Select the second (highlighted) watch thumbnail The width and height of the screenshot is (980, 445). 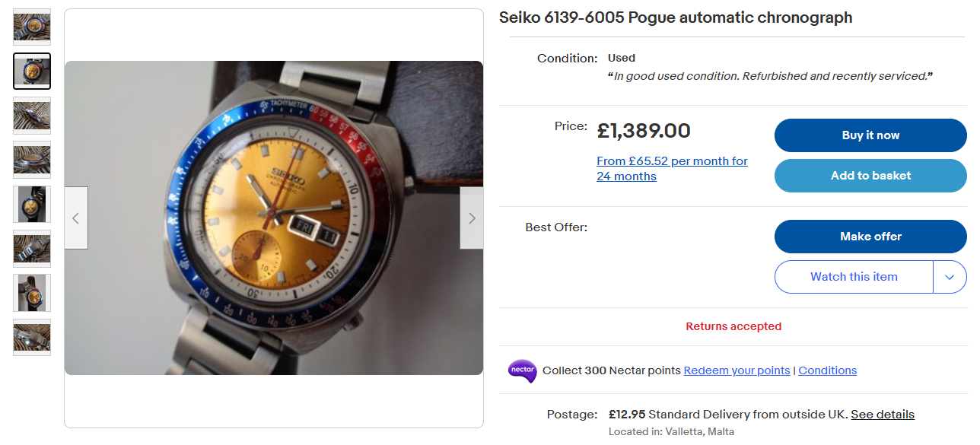click(x=32, y=72)
